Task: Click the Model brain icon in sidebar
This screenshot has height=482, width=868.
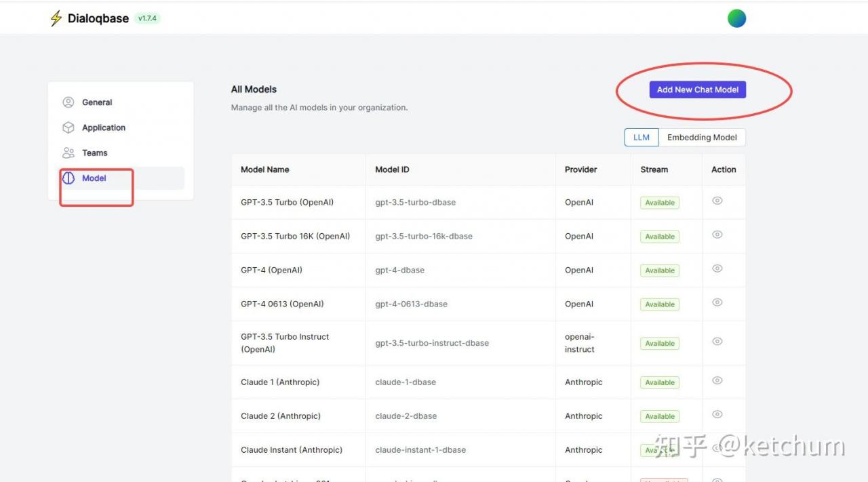Action: 68,178
